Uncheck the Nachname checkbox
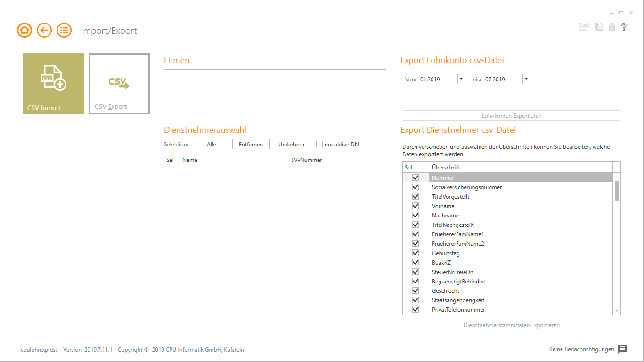The image size is (644, 362). point(416,215)
